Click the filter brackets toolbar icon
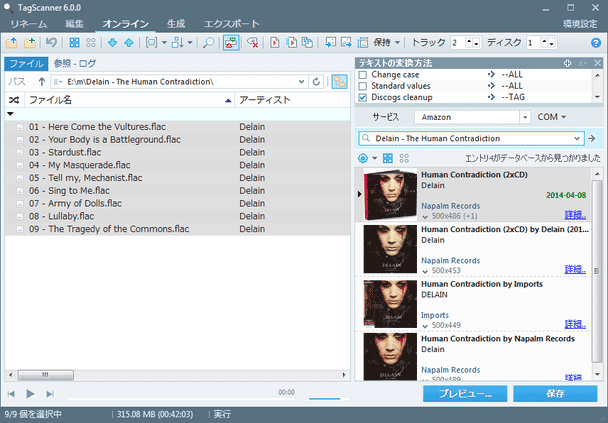The image size is (608, 423). point(151,43)
